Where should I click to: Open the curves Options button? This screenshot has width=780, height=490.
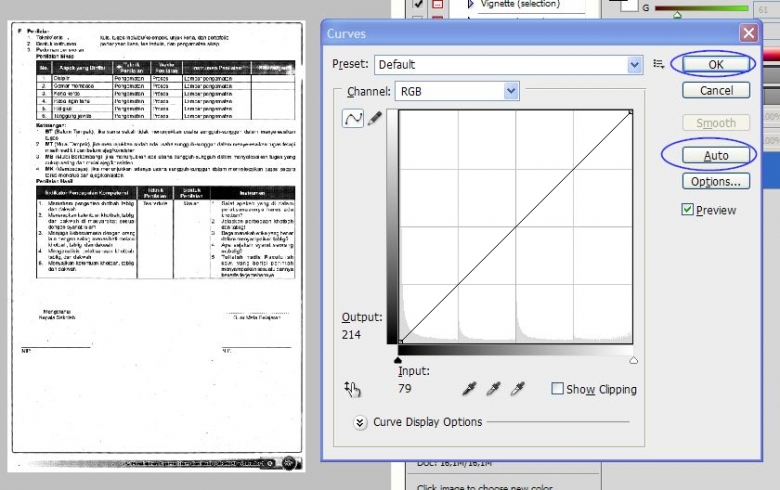tap(715, 182)
